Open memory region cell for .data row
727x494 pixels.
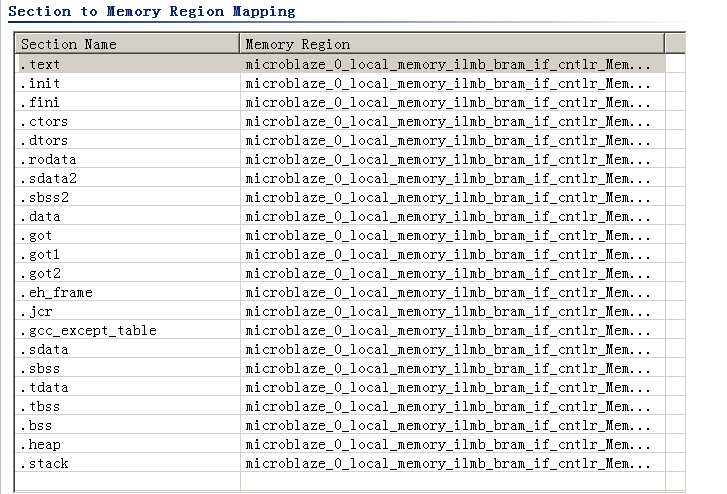tap(453, 216)
